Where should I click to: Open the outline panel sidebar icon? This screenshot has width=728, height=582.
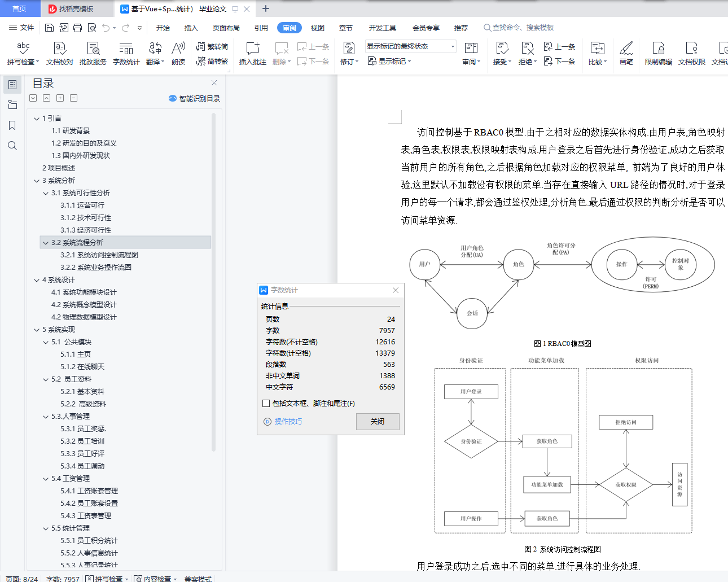[x=12, y=85]
